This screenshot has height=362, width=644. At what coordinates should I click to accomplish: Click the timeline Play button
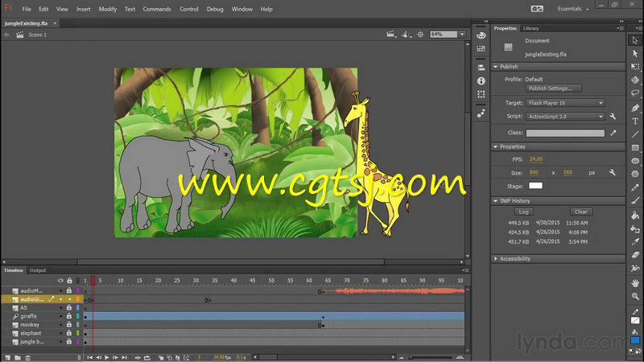tap(107, 358)
